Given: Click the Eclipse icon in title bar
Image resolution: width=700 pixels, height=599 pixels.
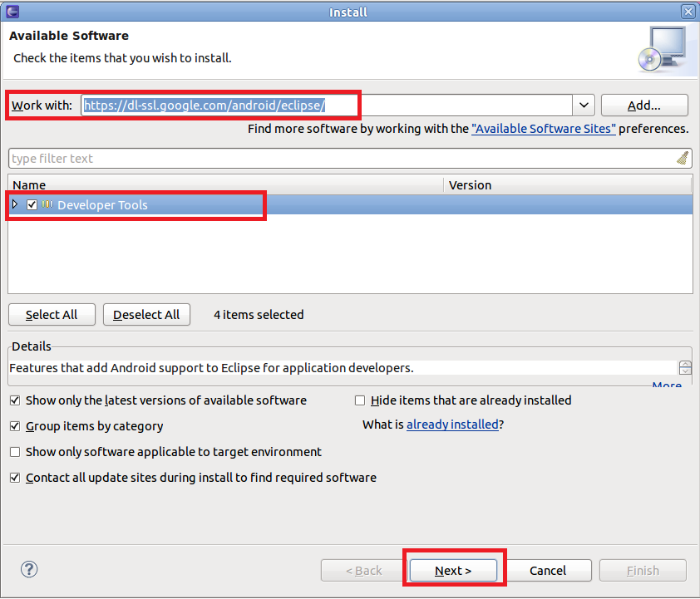Looking at the screenshot, I should tap(12, 11).
